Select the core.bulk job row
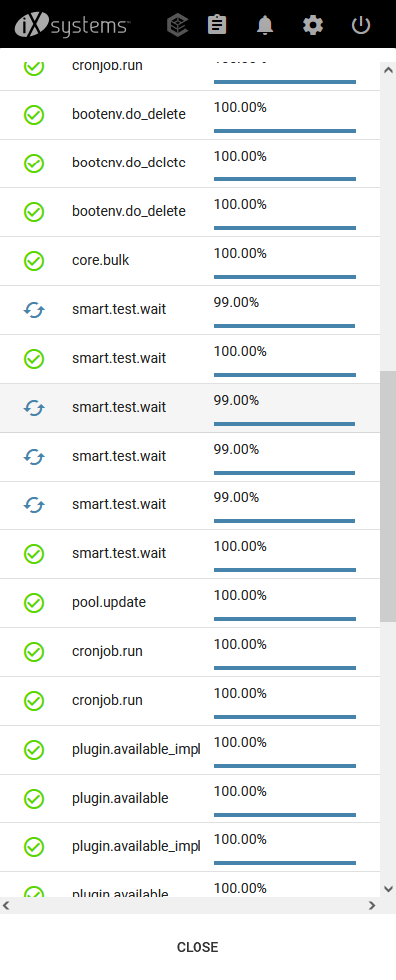This screenshot has height=980, width=396. [x=190, y=261]
